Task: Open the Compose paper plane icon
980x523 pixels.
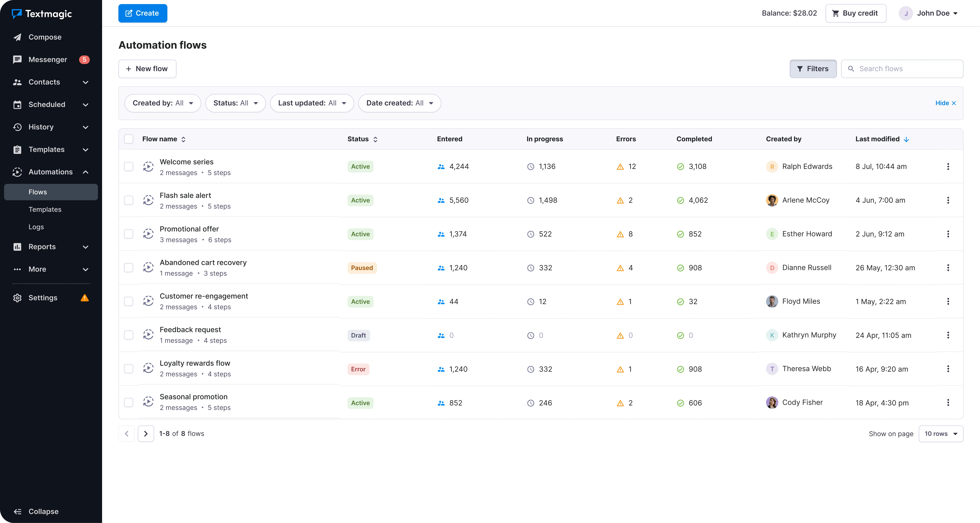Action: tap(17, 37)
